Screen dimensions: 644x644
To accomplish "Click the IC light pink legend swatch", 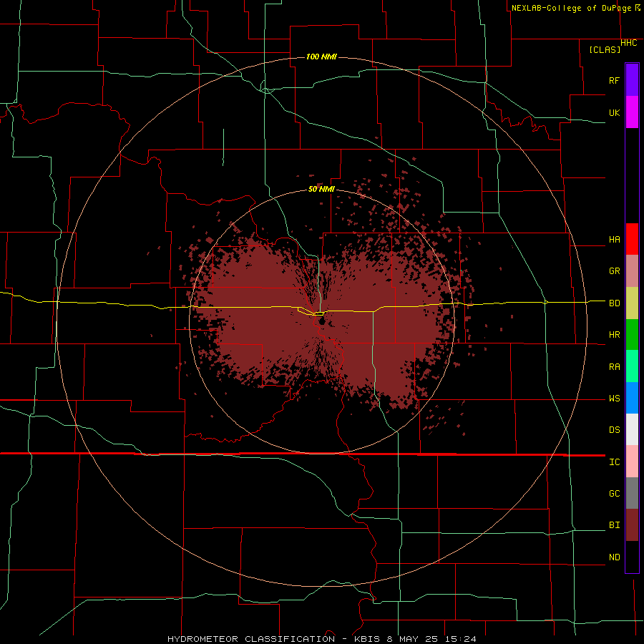I will tap(632, 462).
